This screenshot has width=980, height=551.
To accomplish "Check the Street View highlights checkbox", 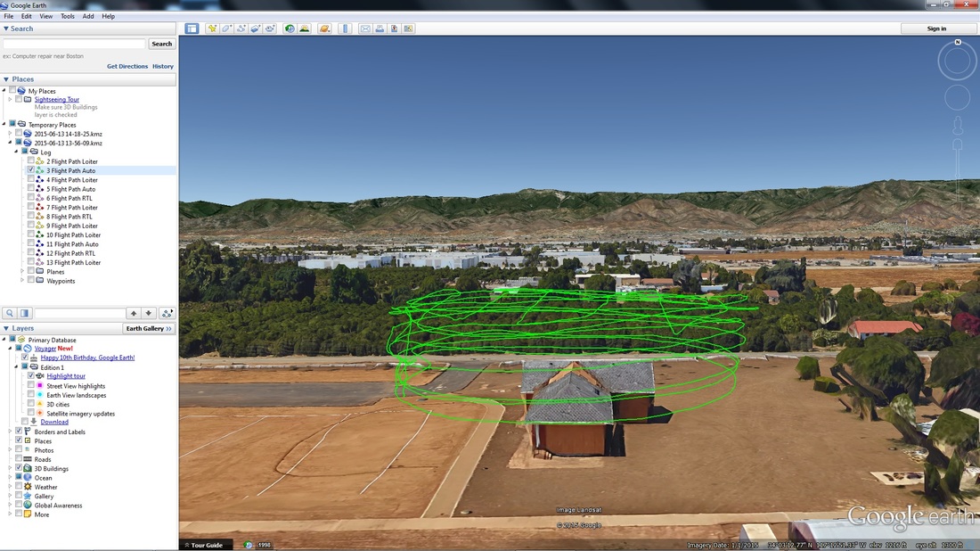I will click(x=30, y=386).
